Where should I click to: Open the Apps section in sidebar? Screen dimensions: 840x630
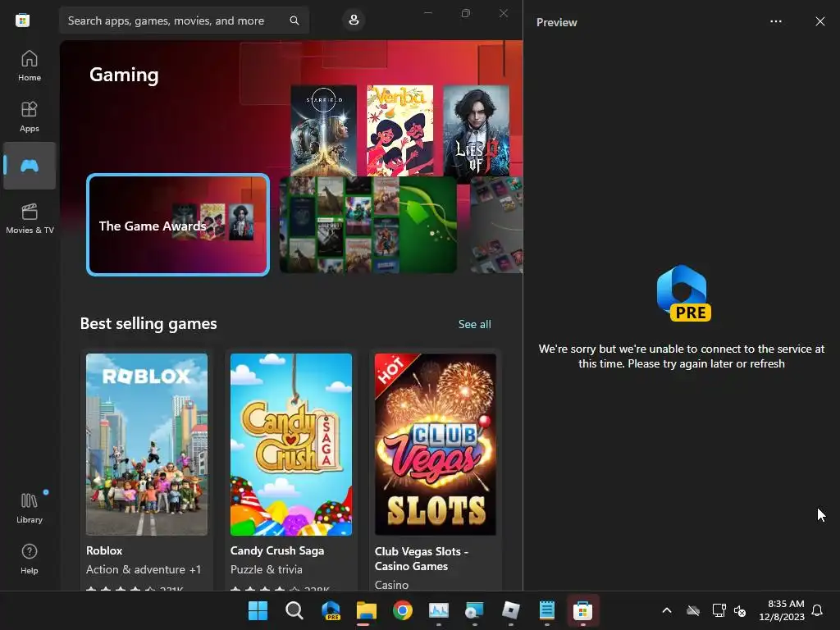[x=30, y=116]
